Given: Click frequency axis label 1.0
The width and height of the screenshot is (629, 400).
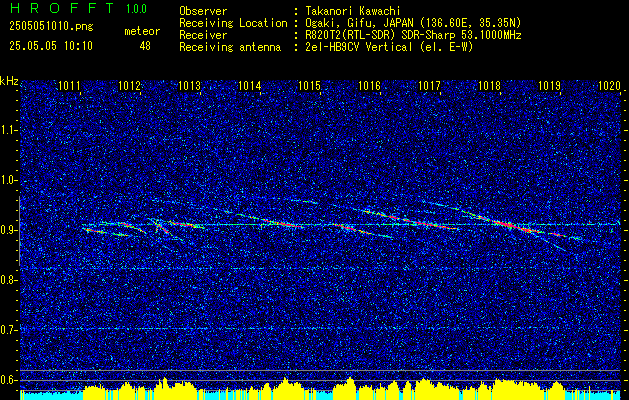Looking at the screenshot, I should pyautogui.click(x=8, y=180).
